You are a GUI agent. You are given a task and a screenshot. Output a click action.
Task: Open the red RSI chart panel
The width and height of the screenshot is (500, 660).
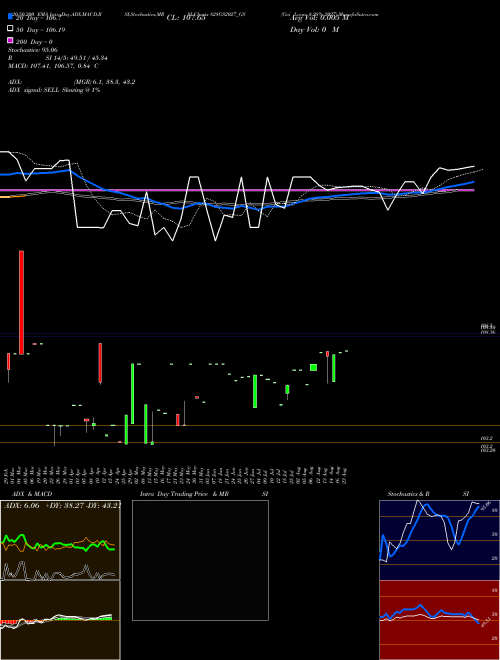point(439,620)
